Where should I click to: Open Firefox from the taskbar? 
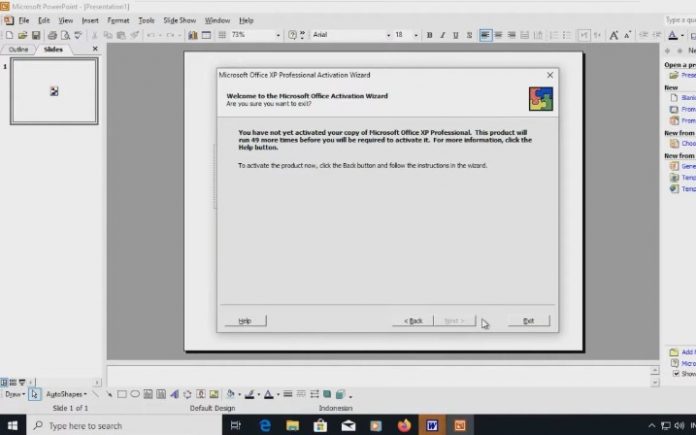tap(404, 426)
